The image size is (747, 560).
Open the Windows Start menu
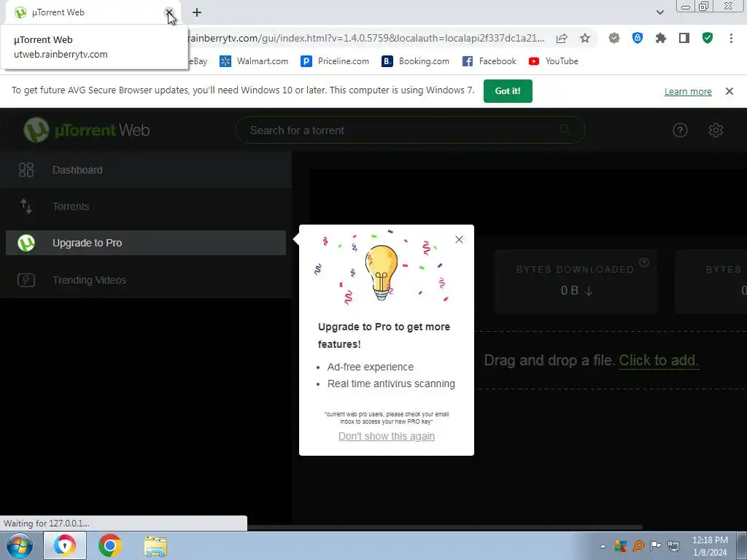click(20, 545)
